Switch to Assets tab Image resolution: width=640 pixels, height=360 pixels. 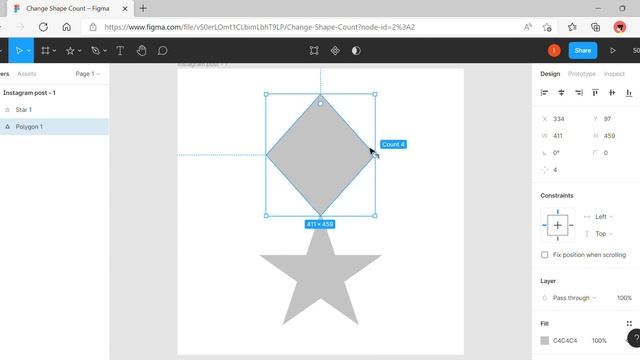coord(27,74)
